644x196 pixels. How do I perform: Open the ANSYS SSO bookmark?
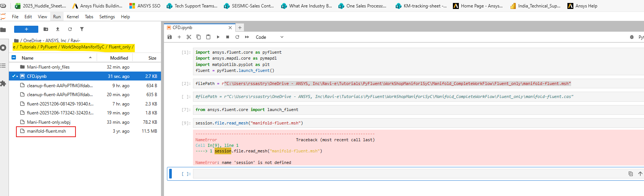(145, 6)
